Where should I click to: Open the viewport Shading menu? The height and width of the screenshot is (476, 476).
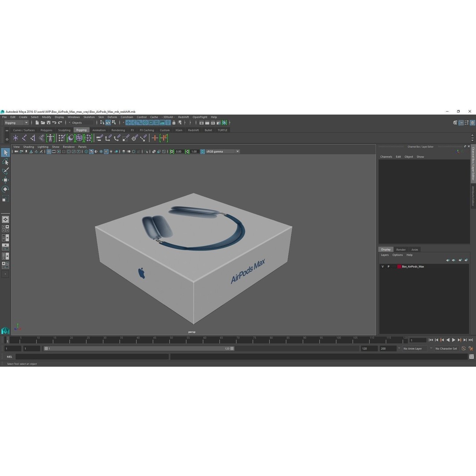pos(29,147)
